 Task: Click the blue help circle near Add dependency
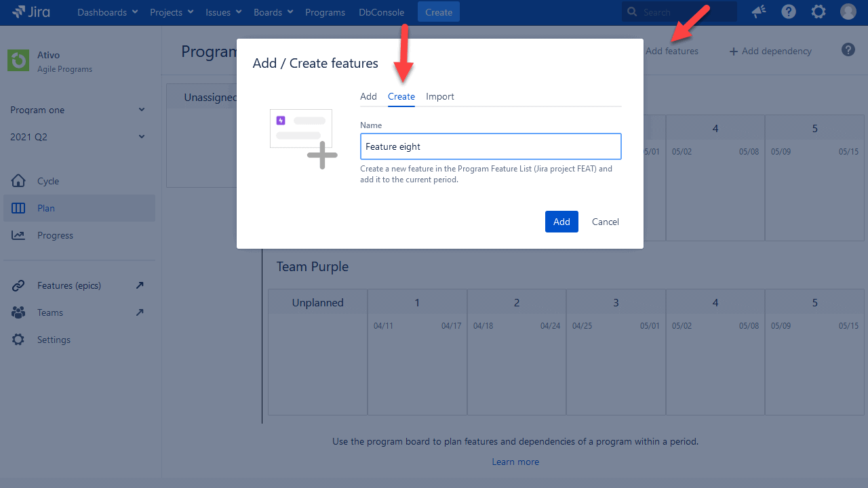point(848,49)
